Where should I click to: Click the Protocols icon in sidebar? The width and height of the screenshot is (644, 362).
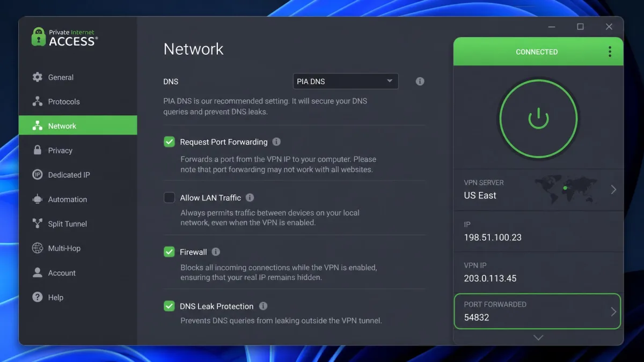click(x=37, y=101)
